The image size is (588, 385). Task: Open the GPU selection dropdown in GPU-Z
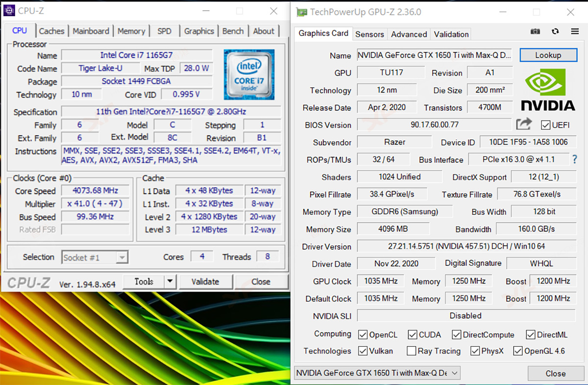[x=377, y=373]
